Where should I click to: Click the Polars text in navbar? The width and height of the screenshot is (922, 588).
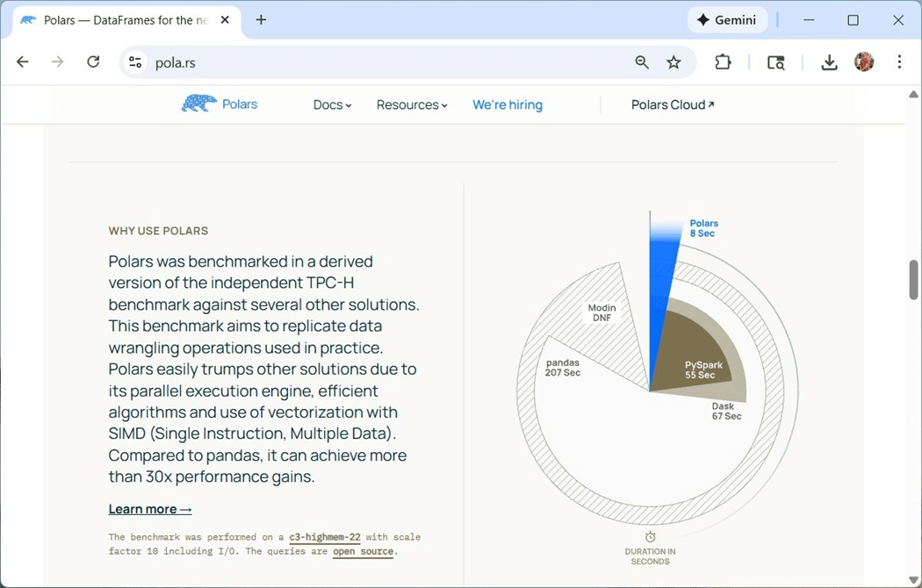[x=240, y=104]
